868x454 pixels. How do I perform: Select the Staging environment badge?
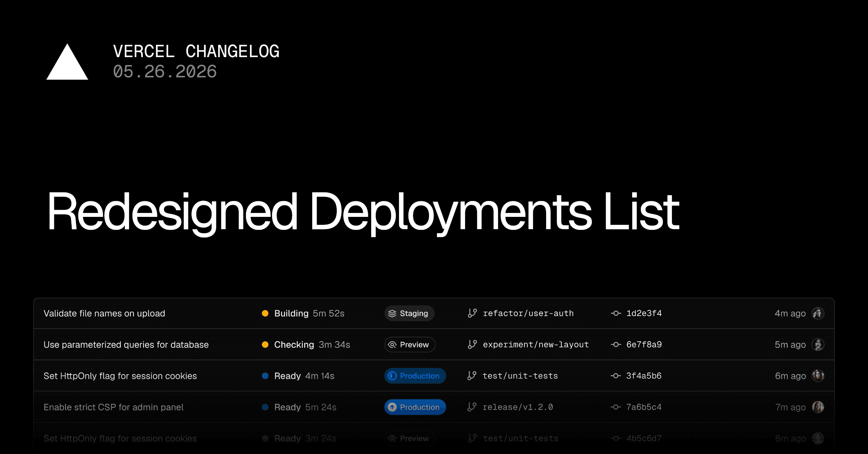click(x=409, y=313)
